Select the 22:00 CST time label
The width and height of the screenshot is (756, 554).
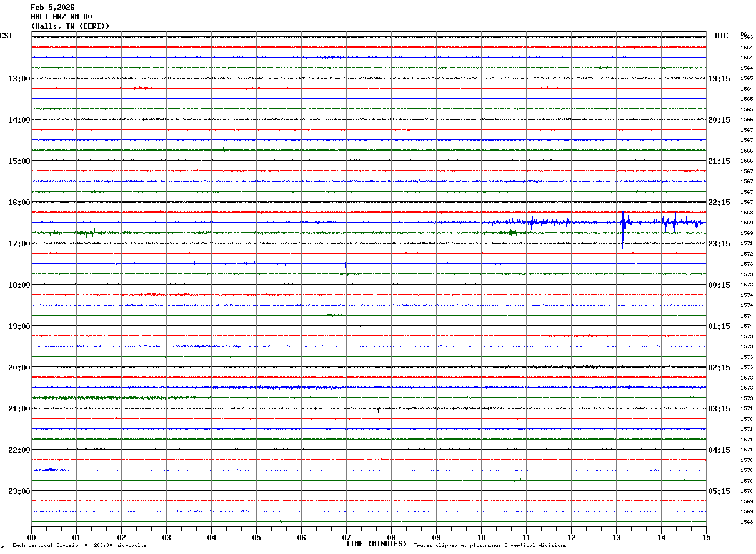(19, 450)
